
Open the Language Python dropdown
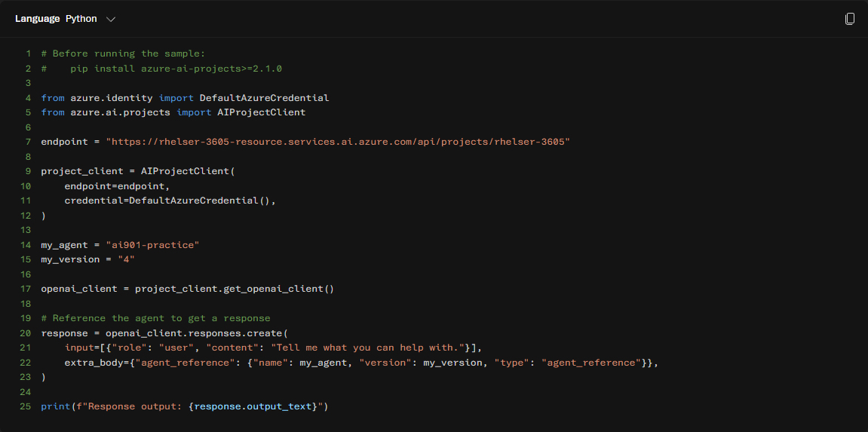(x=66, y=19)
